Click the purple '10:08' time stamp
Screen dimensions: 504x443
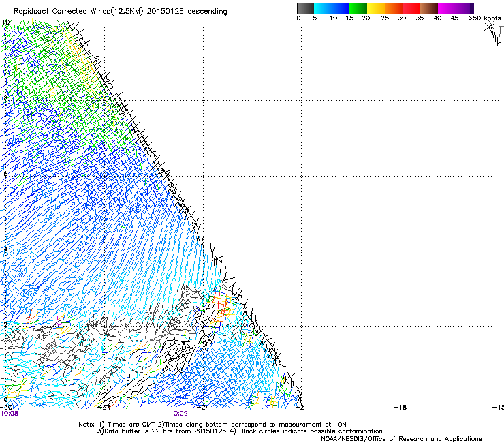tap(10, 414)
